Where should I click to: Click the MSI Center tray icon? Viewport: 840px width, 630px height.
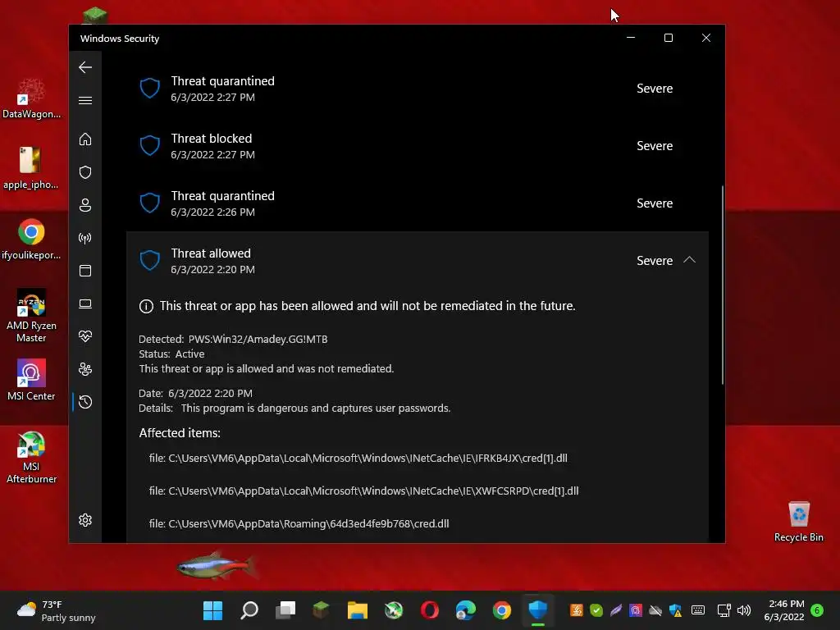636,610
